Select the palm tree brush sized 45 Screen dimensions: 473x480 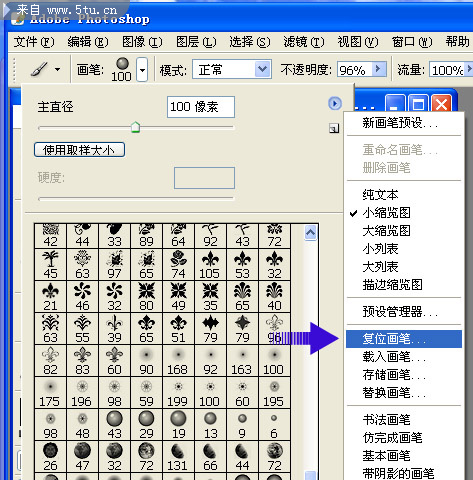pos(50,265)
